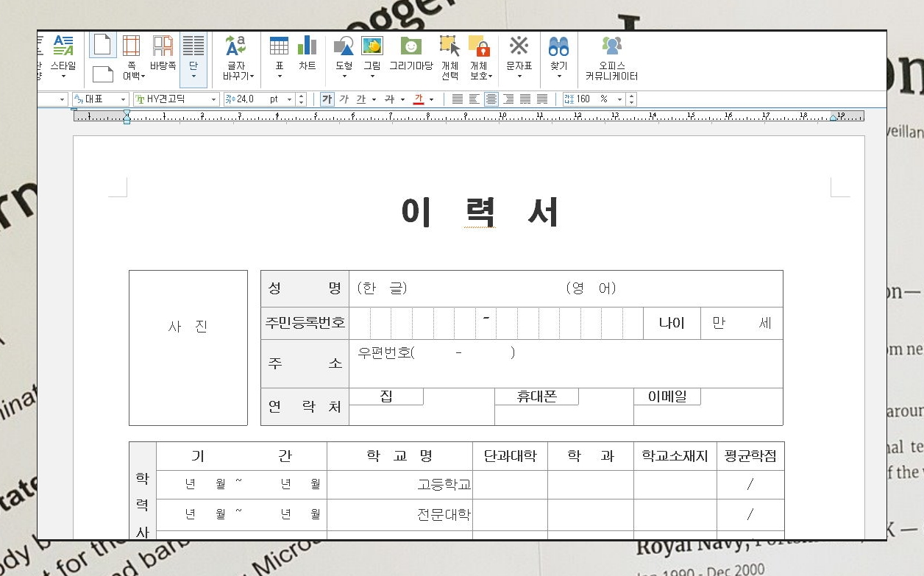This screenshot has height=576, width=924.
Task: Click the 성 명 label cell
Action: click(305, 288)
